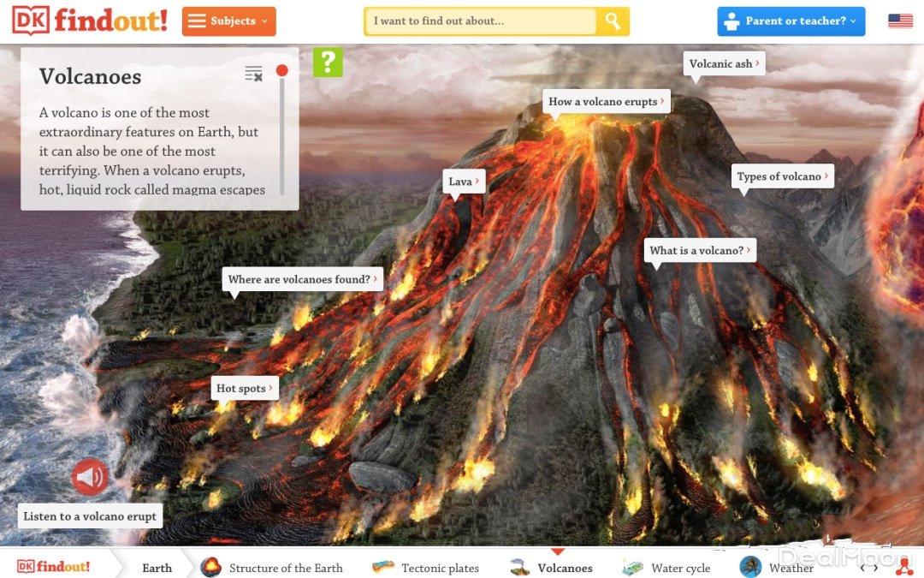
Task: Select the Tectonic plates icon
Action: (x=383, y=567)
